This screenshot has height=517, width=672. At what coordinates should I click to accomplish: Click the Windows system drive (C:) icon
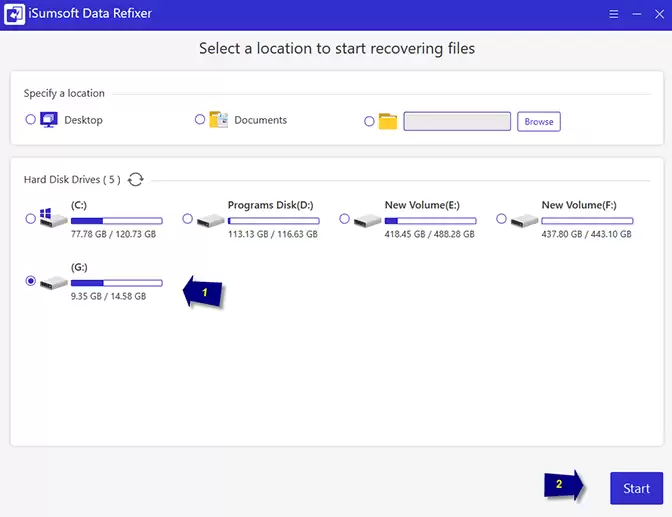(x=53, y=218)
